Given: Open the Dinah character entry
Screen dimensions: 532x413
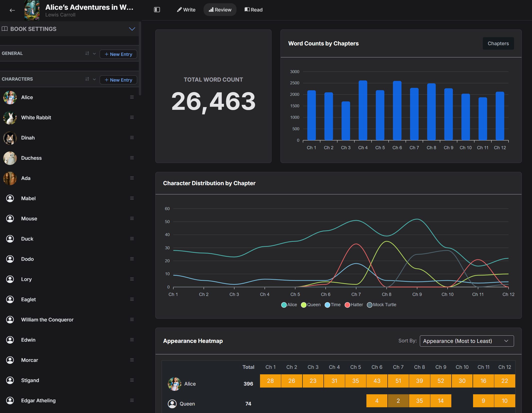Looking at the screenshot, I should pos(69,138).
